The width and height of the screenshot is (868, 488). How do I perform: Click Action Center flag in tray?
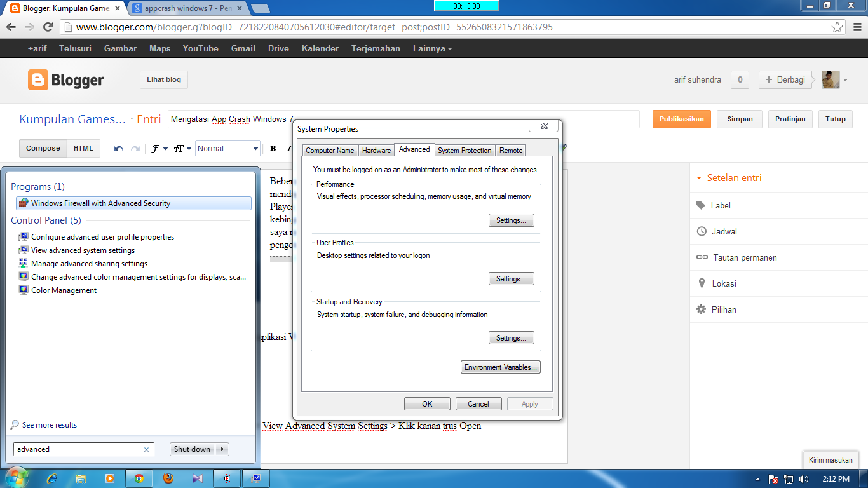(774, 479)
